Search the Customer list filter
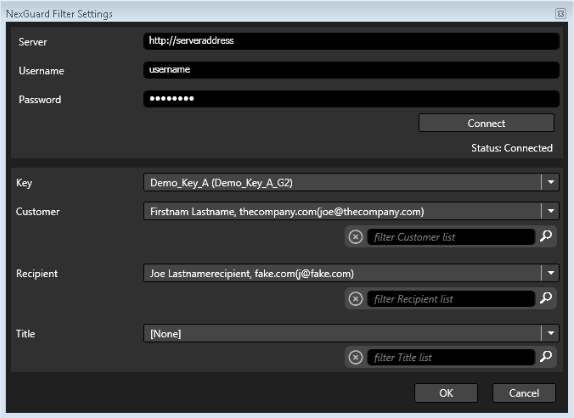Viewport: 574px width, 418px height. pyautogui.click(x=546, y=236)
